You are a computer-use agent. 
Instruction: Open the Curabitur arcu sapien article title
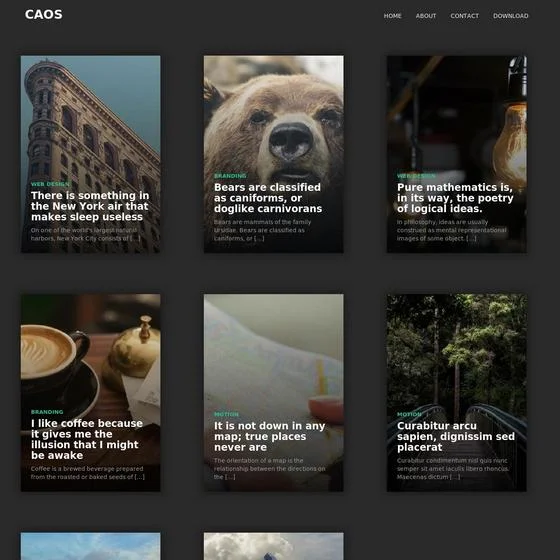pos(456,436)
